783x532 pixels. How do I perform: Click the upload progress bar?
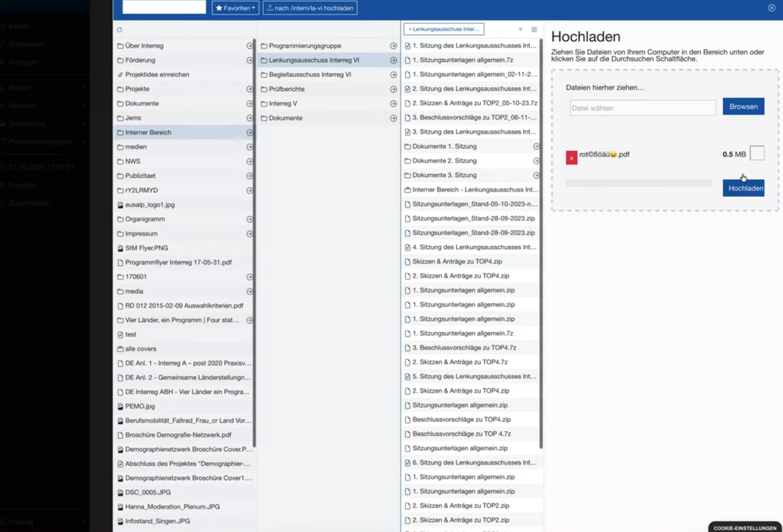pyautogui.click(x=639, y=183)
